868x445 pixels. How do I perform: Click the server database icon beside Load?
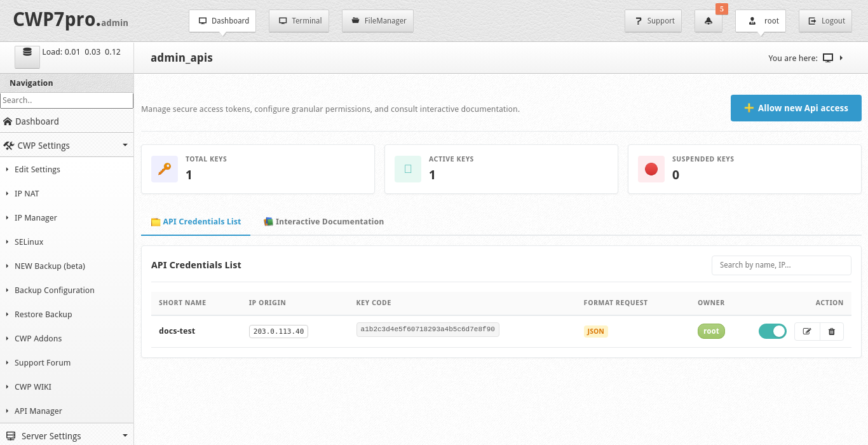point(27,57)
